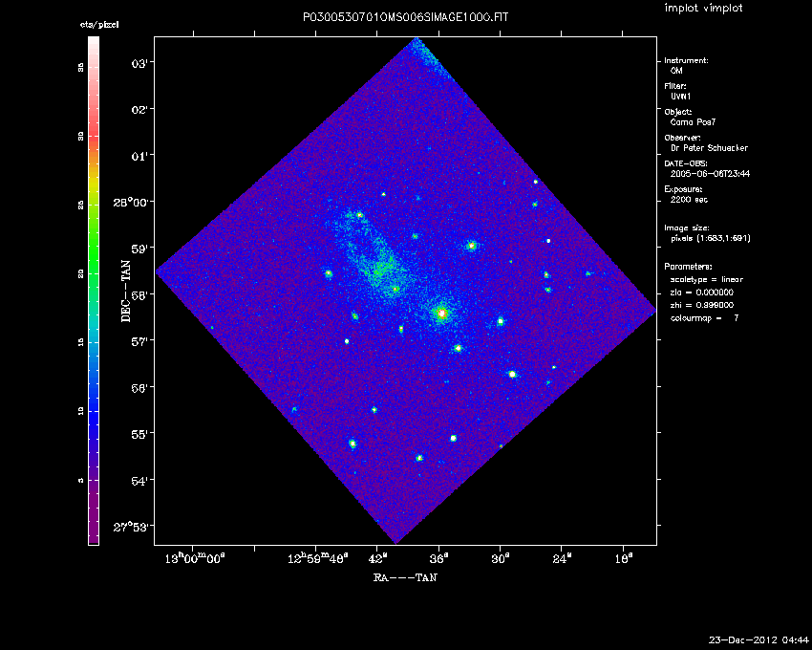The image size is (812, 650).
Task: Click the brightest red-cored source near image centre
Action: click(x=441, y=314)
